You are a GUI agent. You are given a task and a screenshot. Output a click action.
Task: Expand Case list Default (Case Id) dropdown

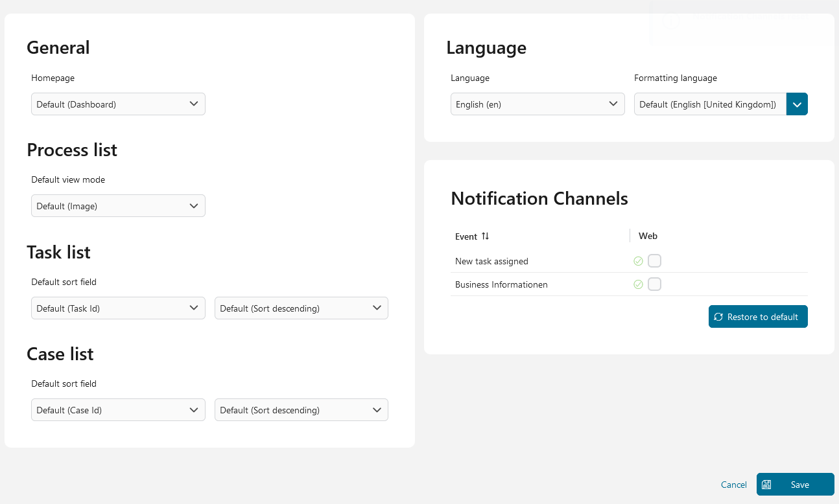click(x=118, y=410)
